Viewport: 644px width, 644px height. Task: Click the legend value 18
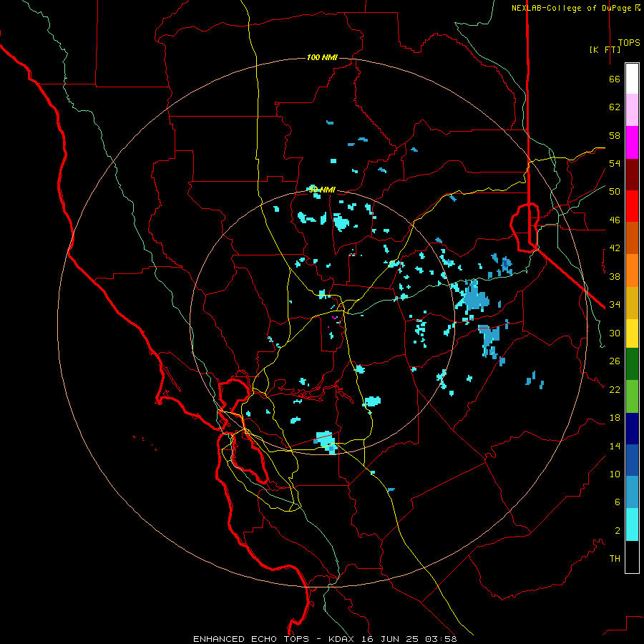click(615, 418)
